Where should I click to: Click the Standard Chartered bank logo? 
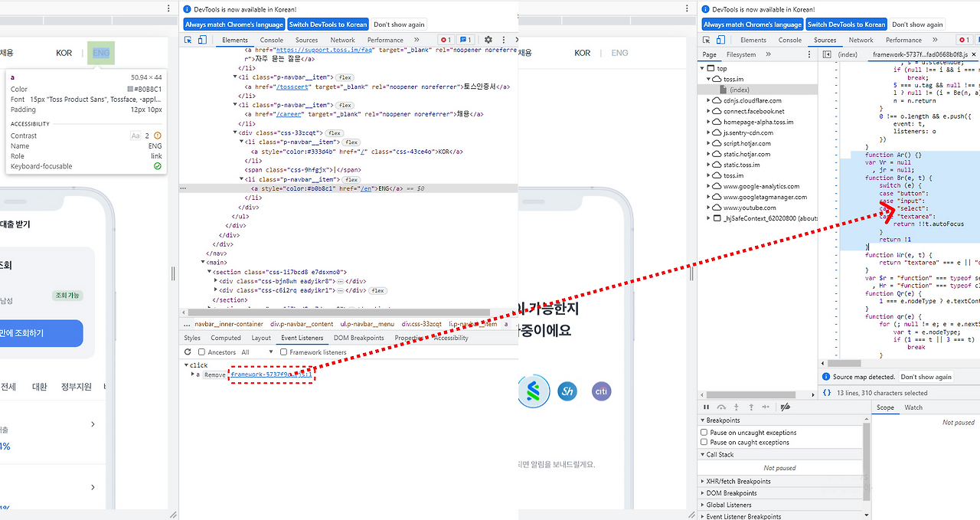533,391
